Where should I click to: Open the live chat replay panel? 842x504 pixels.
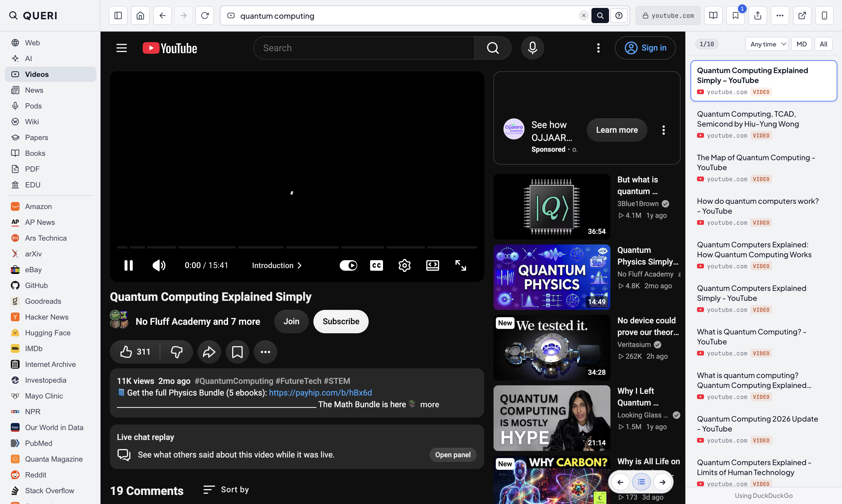[x=452, y=454]
